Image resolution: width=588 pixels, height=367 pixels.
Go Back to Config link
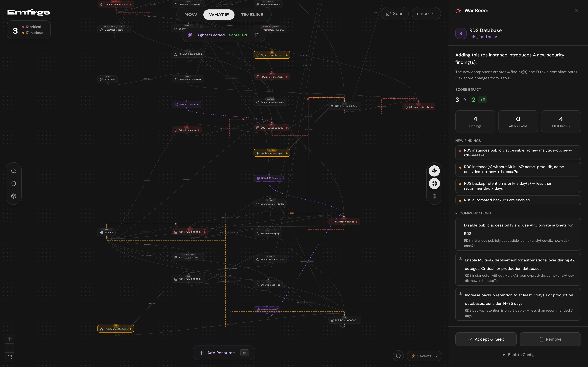coord(518,355)
